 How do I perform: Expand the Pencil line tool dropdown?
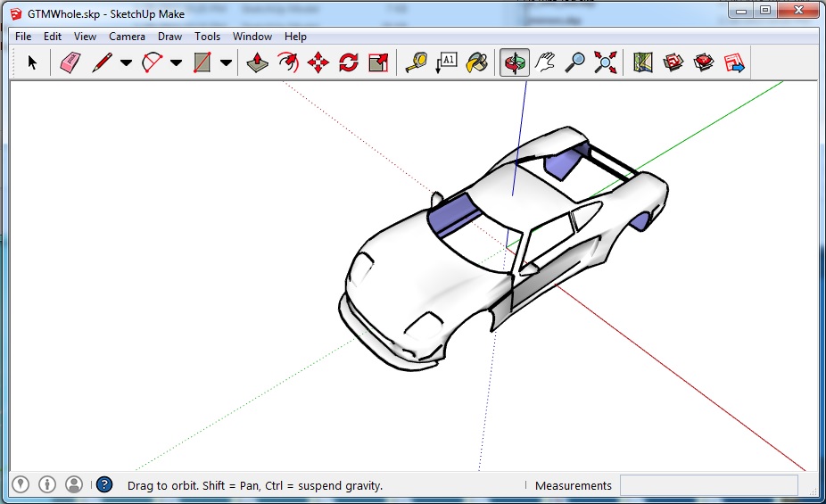coord(126,62)
